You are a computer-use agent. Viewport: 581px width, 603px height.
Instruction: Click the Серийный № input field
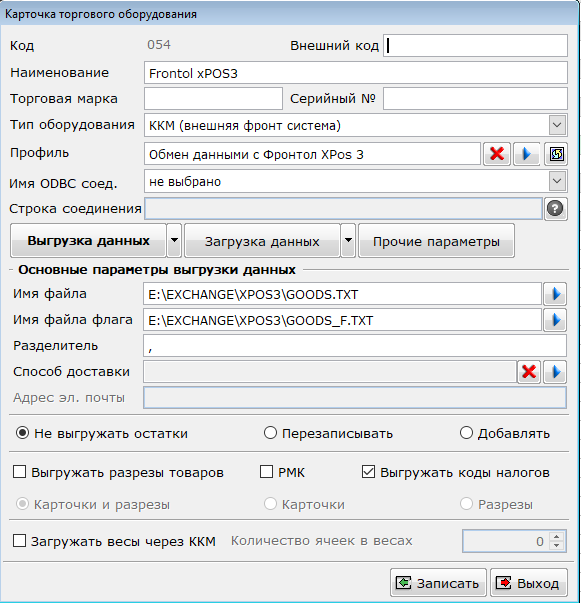click(x=475, y=98)
